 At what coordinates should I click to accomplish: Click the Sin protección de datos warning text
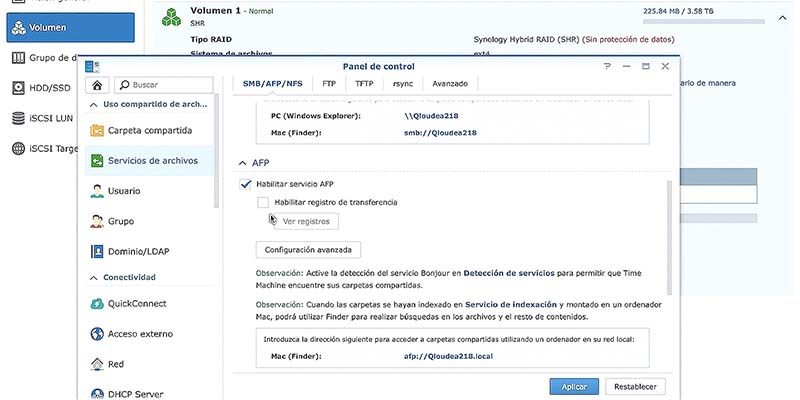[628, 39]
